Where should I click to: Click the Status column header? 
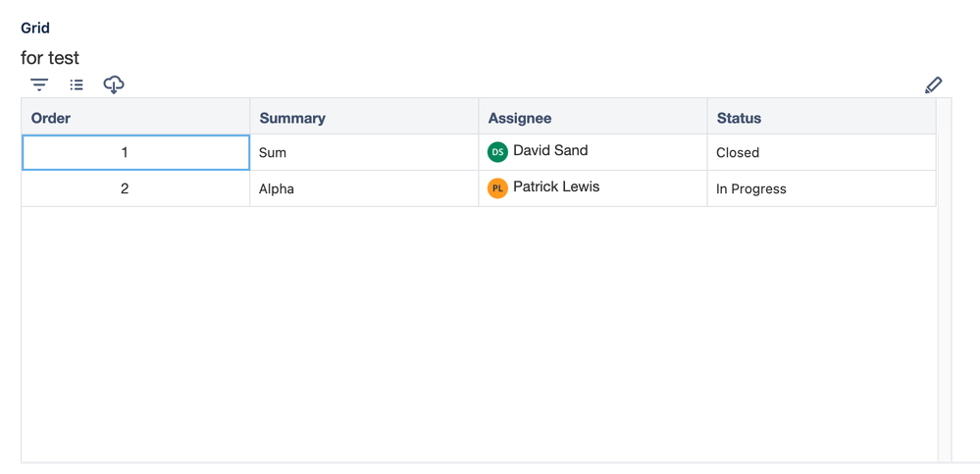[x=739, y=118]
